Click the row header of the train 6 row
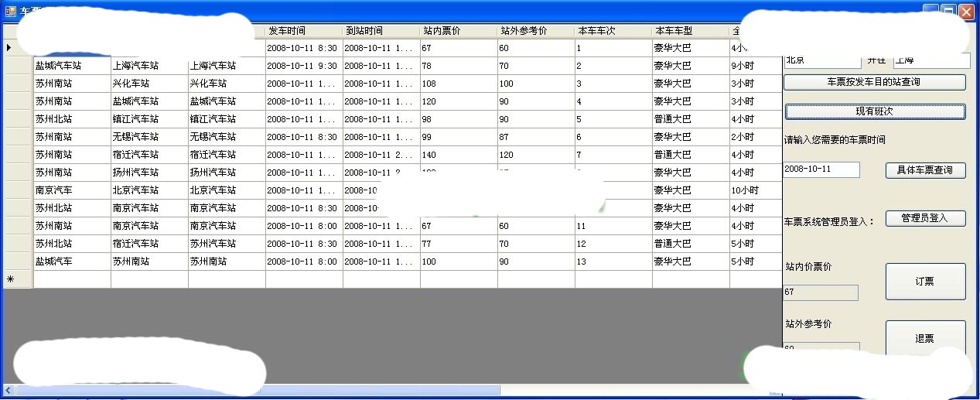This screenshot has width=980, height=400. pyautogui.click(x=18, y=137)
